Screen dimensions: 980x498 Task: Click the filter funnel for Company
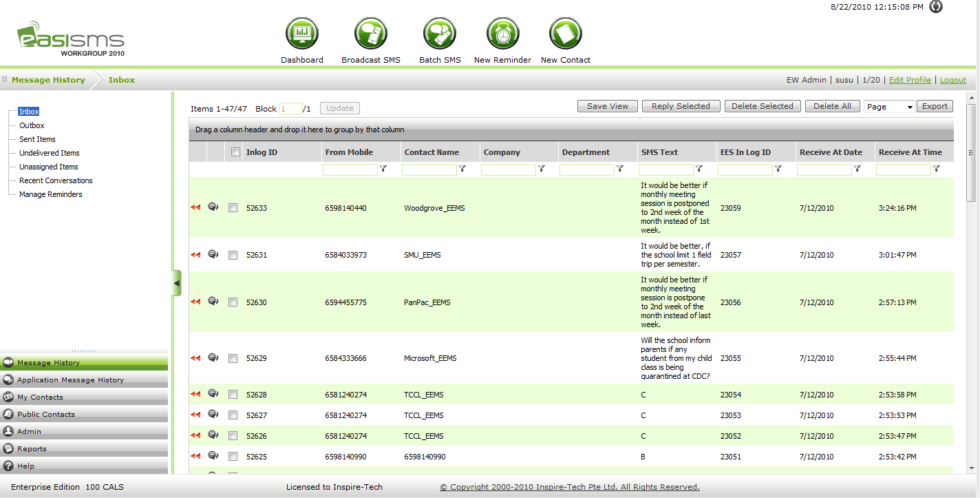click(542, 169)
